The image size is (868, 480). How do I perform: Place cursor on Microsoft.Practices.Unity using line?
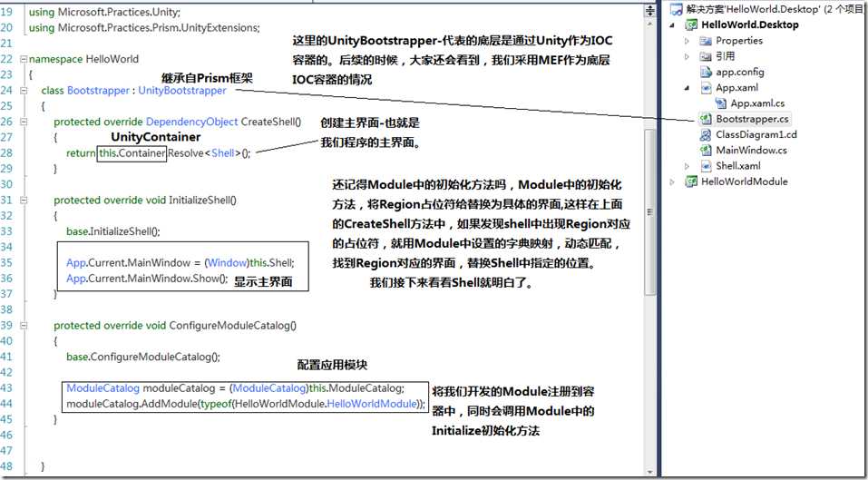pyautogui.click(x=104, y=11)
